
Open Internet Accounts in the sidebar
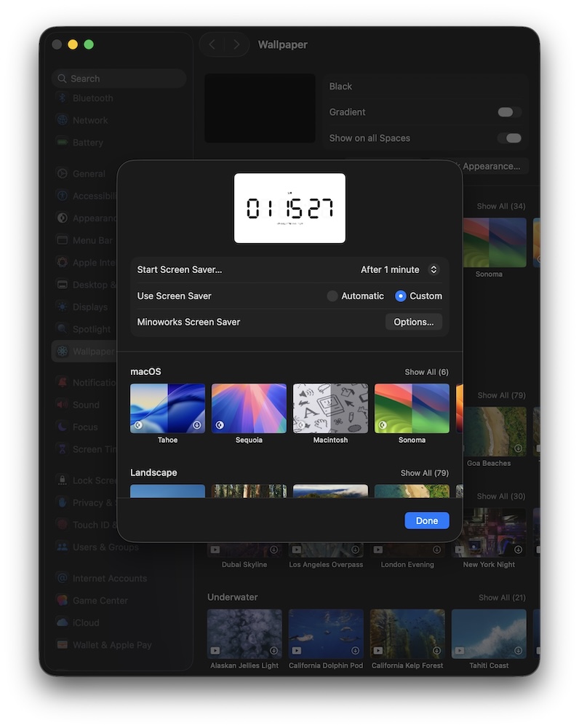[x=109, y=579]
